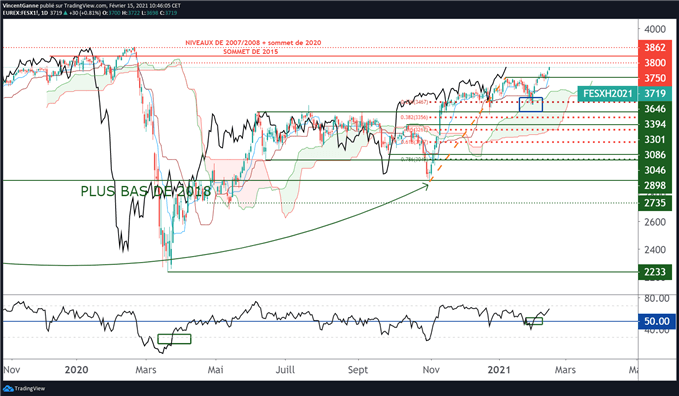The width and height of the screenshot is (679, 396).
Task: Click the Juill time axis label
Action: (285, 370)
